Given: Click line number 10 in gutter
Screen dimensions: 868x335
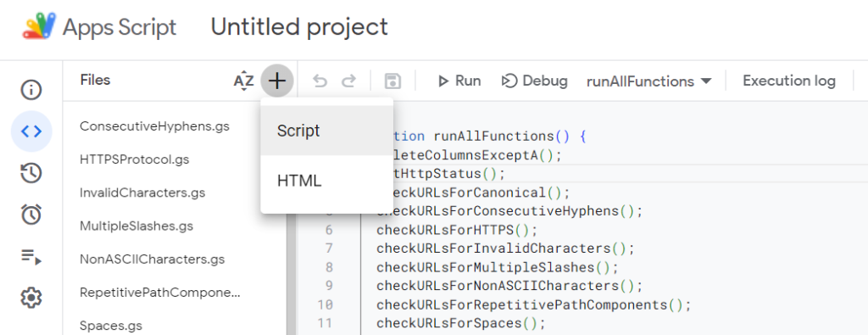Looking at the screenshot, I should pos(325,304).
